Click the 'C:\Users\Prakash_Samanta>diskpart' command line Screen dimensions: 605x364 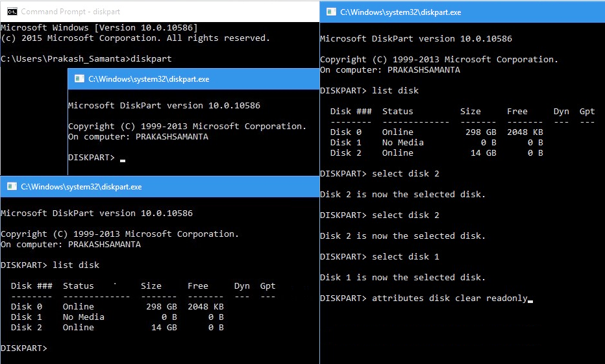click(86, 58)
